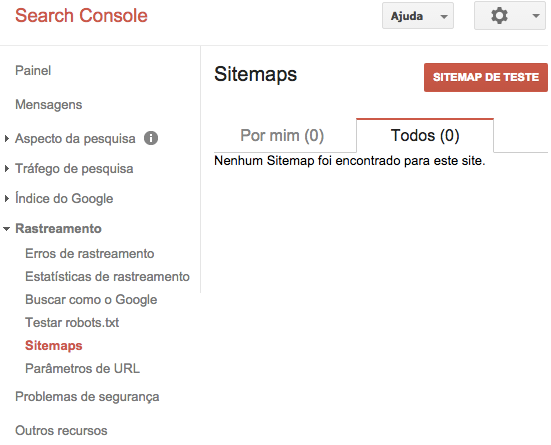The width and height of the screenshot is (551, 445).
Task: Select Tráfego de pesquisa menu label
Action: pyautogui.click(x=74, y=169)
